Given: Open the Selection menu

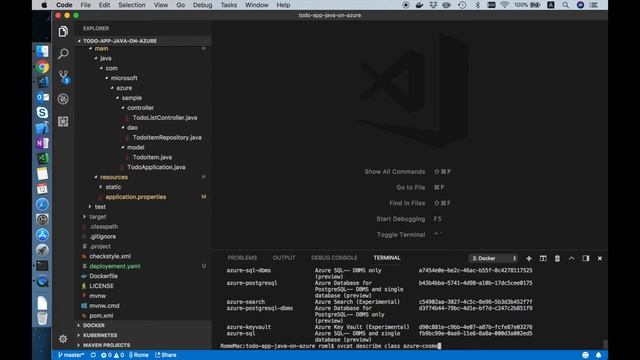Looking at the screenshot, I should coord(132,5).
